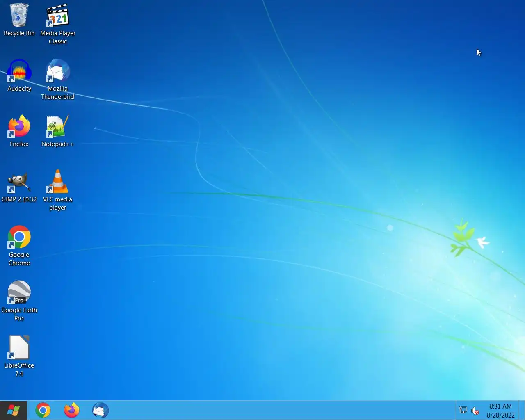Open the Windows Start menu
The width and height of the screenshot is (525, 420).
click(14, 410)
